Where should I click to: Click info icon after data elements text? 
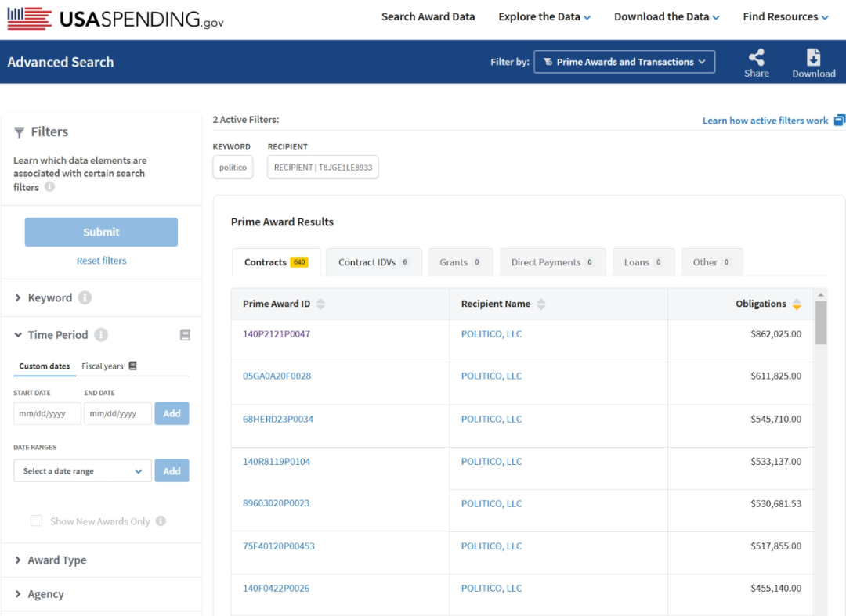[x=49, y=187]
